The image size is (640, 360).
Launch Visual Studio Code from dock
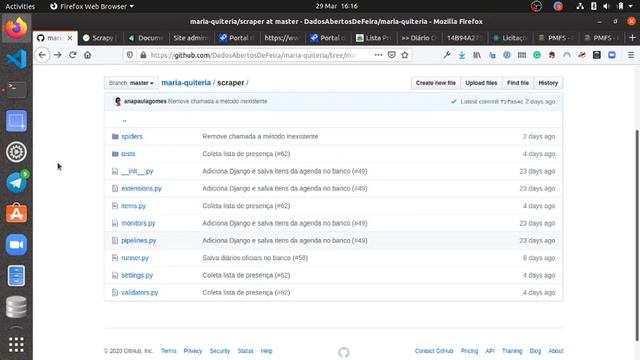(16, 59)
